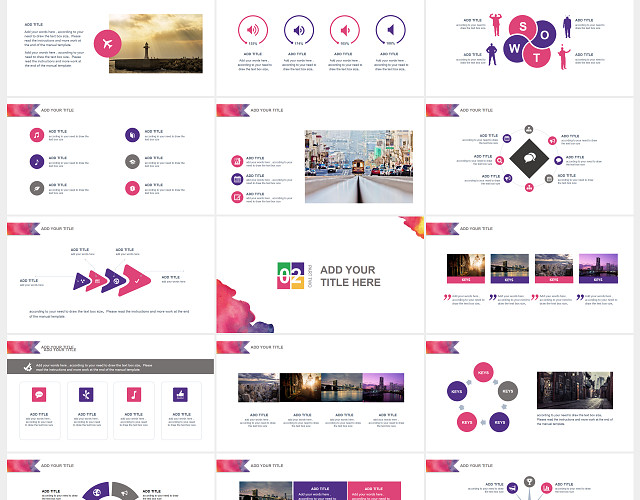This screenshot has width=640, height=500.
Task: Click the pink chat bubble square icon
Action: 39,395
